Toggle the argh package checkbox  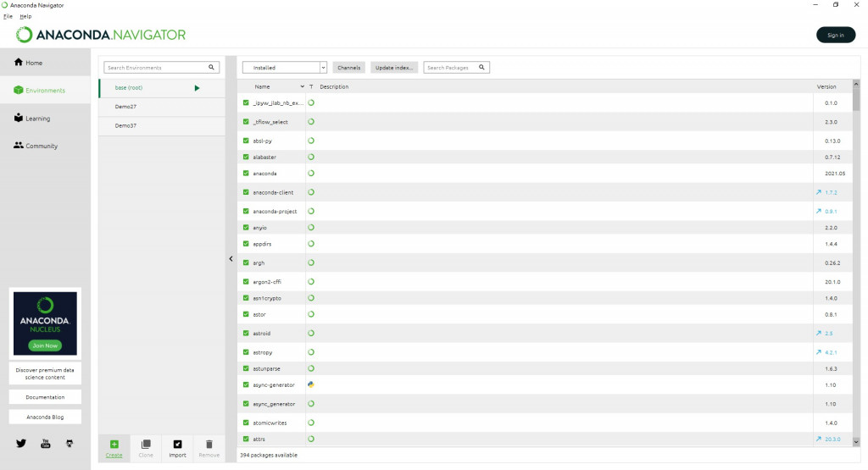246,263
